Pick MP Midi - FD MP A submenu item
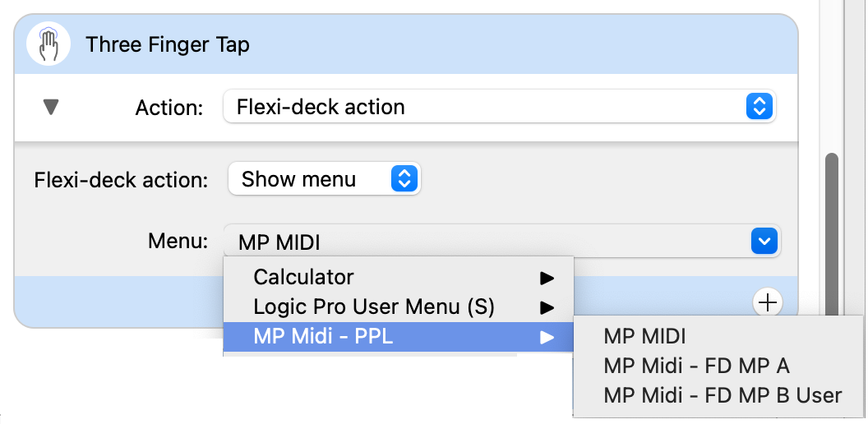868x424 pixels. coord(696,366)
